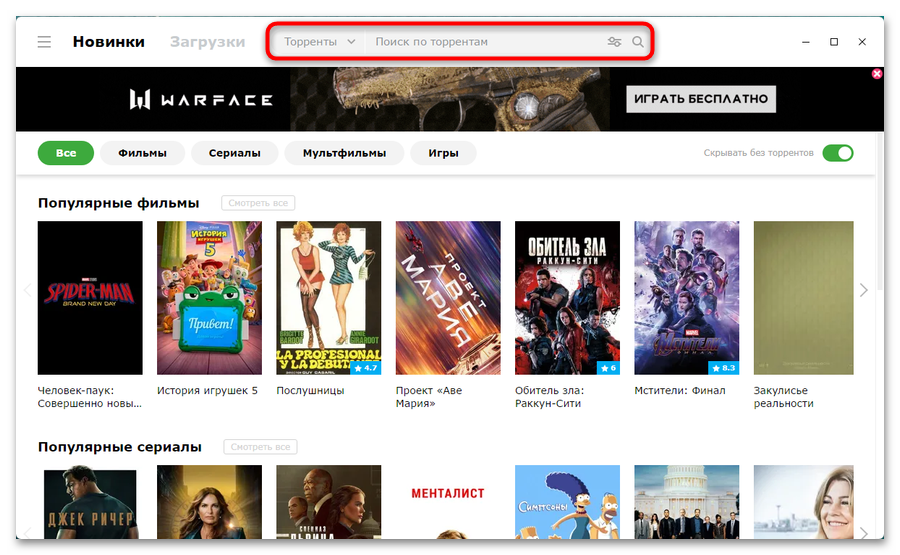The height and width of the screenshot is (555, 900).
Task: Expand the 'Торренты' search dropdown
Action: [x=320, y=42]
